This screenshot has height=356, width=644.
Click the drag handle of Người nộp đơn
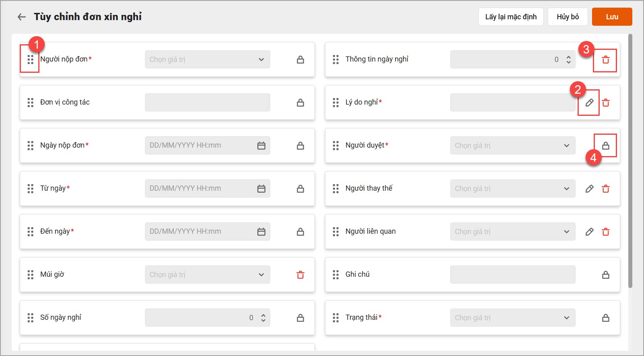30,60
